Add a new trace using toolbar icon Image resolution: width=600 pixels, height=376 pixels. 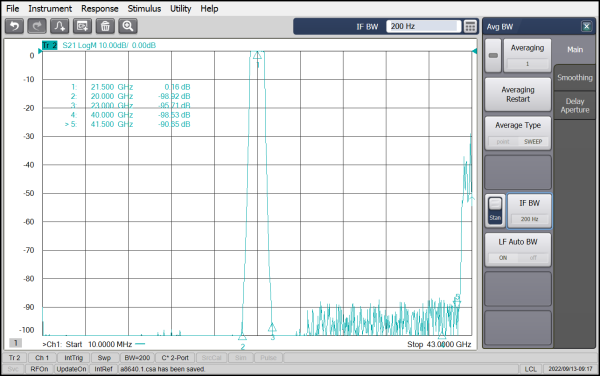coord(60,26)
